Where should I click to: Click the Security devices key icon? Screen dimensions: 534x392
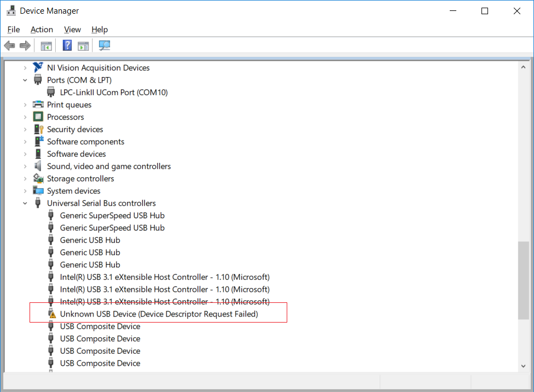tap(38, 130)
